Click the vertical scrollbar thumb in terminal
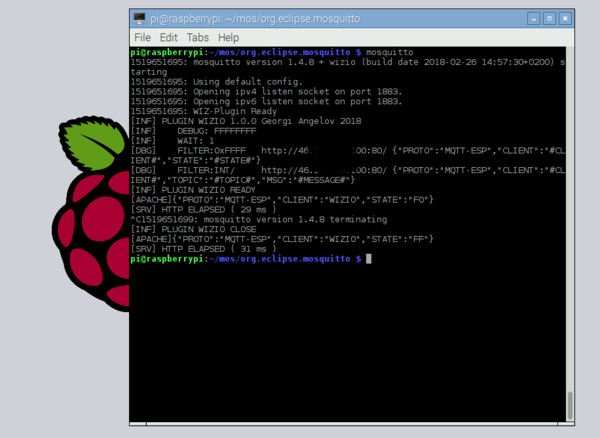This screenshot has height=438, width=600. (570, 405)
